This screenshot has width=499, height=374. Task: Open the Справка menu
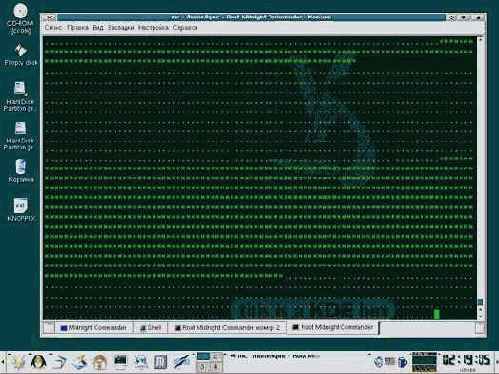tap(185, 28)
